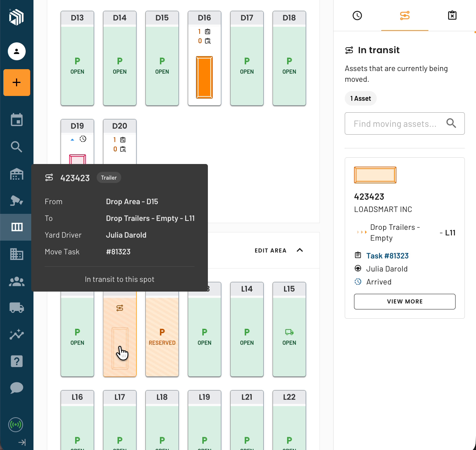This screenshot has width=476, height=450.
Task: Click the trailer 423423 thumbnail in panel
Action: coord(375,175)
